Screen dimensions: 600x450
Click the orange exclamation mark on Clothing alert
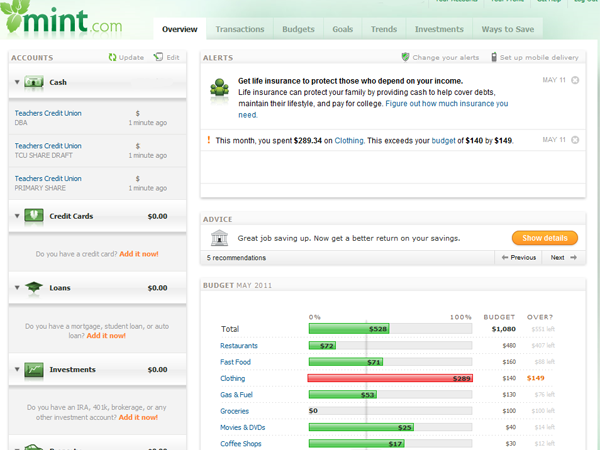point(209,140)
